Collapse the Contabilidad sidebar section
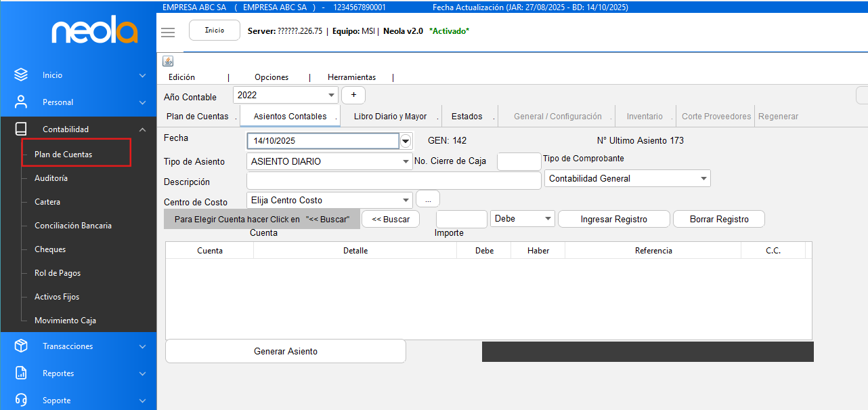The height and width of the screenshot is (410, 868). (x=142, y=129)
